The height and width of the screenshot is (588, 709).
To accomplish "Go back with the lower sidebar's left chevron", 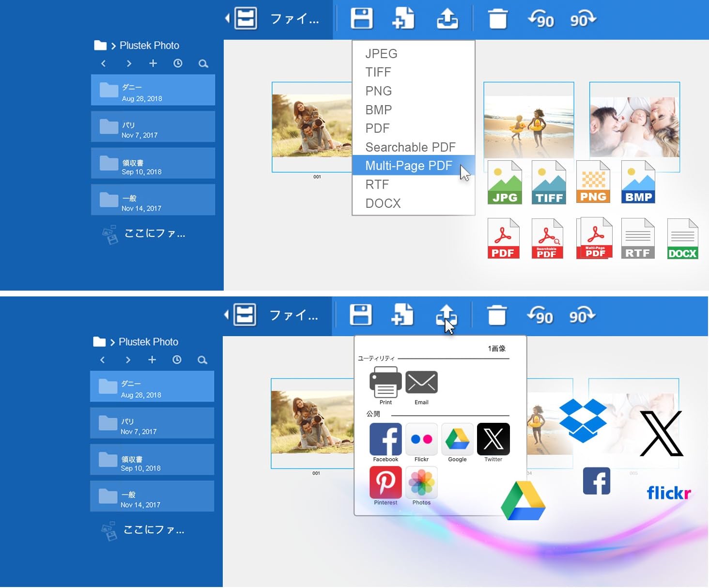I will tap(102, 360).
